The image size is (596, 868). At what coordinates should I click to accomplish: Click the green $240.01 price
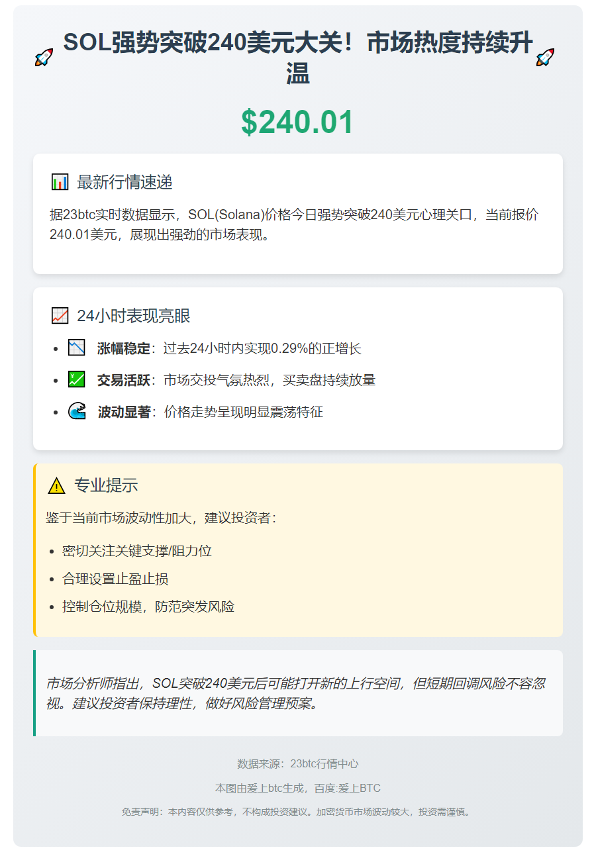pyautogui.click(x=298, y=122)
